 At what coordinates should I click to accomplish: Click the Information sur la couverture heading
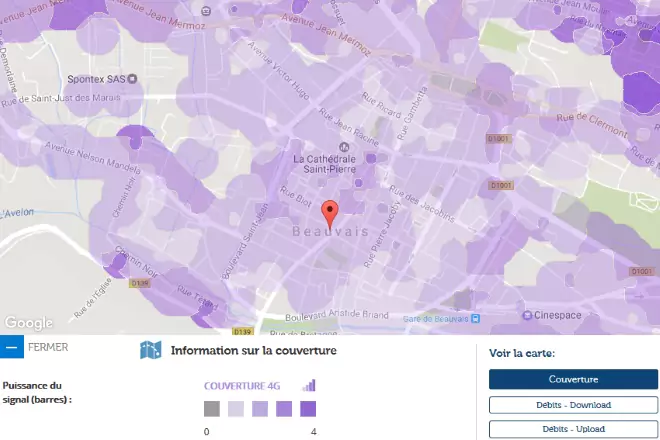point(253,351)
